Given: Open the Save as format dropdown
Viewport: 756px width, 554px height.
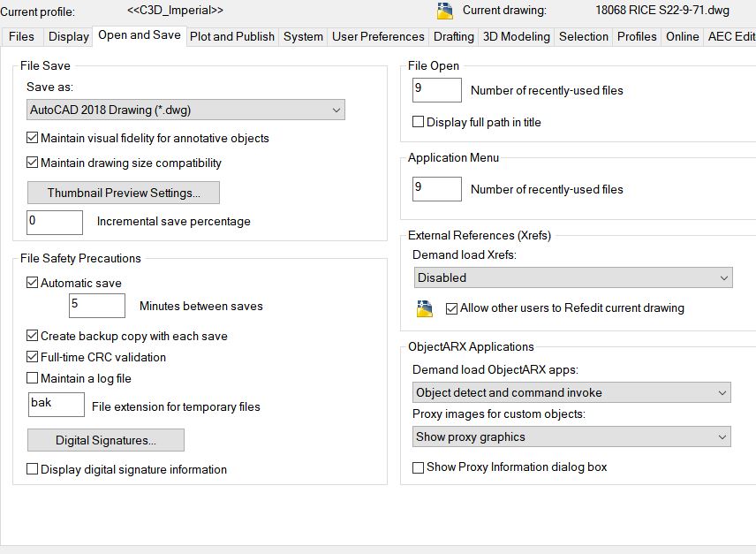Looking at the screenshot, I should [185, 110].
